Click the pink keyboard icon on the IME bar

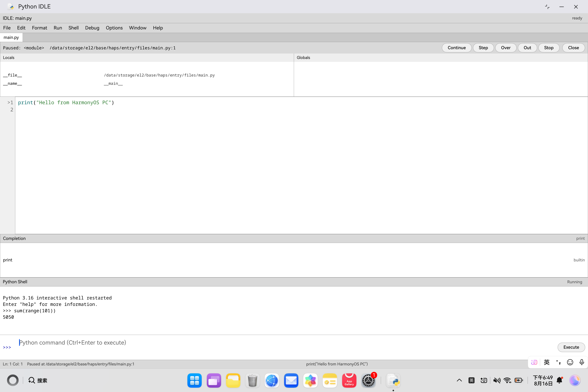[534, 362]
